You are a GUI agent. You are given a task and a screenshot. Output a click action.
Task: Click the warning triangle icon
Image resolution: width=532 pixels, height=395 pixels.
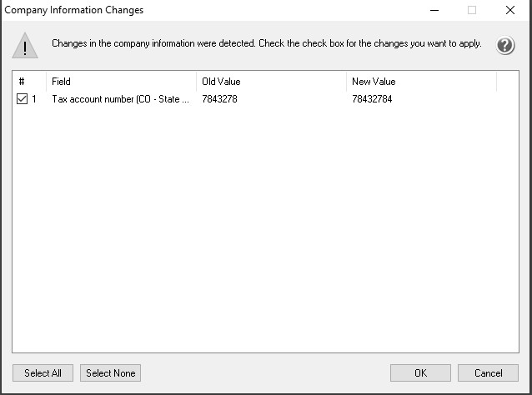(25, 46)
